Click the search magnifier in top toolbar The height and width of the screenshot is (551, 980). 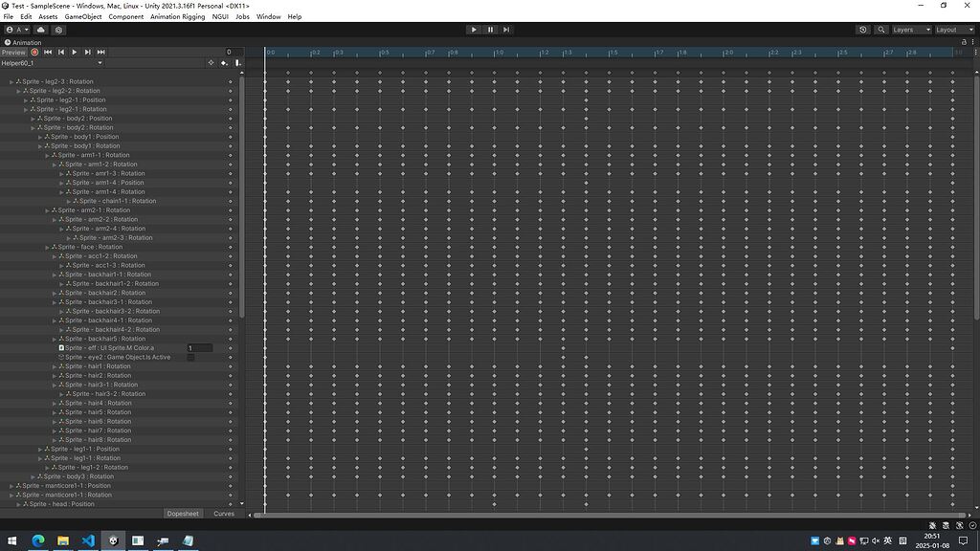[880, 30]
